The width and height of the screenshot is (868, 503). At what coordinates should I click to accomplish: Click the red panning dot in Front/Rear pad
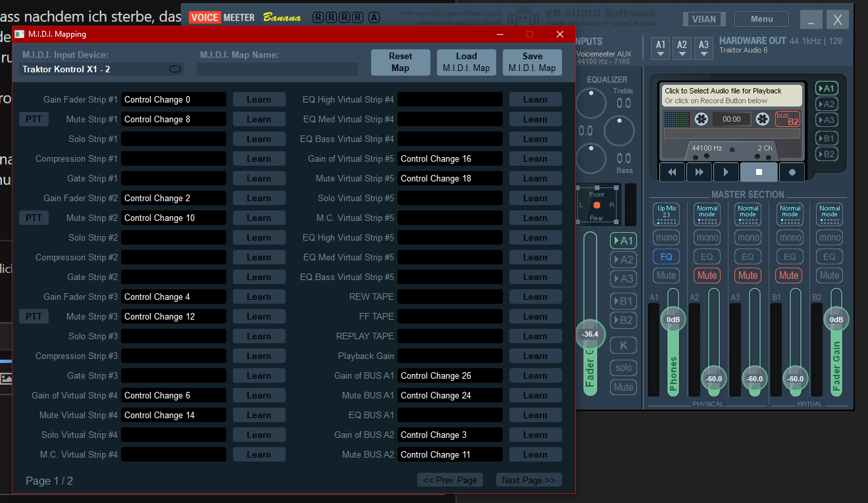[597, 205]
